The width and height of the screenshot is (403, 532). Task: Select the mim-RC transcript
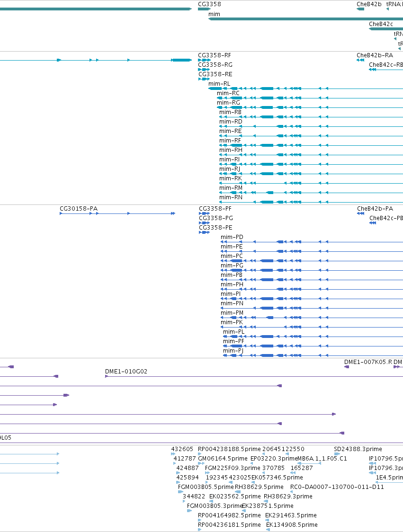[x=228, y=93]
